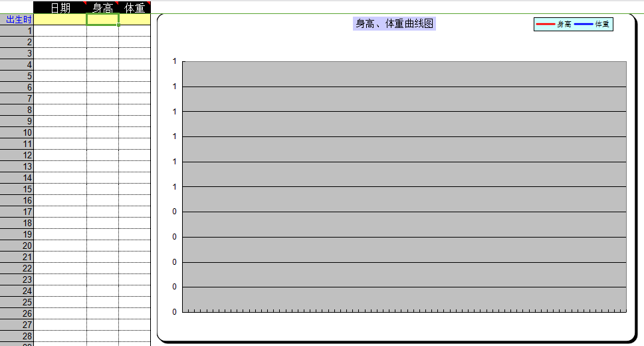Click row label 1
This screenshot has height=346, width=644.
click(17, 31)
